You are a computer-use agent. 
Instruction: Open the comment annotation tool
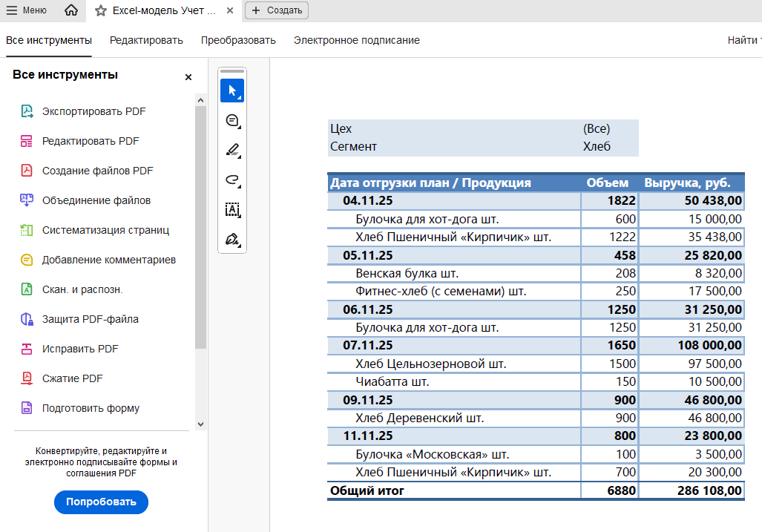click(231, 119)
